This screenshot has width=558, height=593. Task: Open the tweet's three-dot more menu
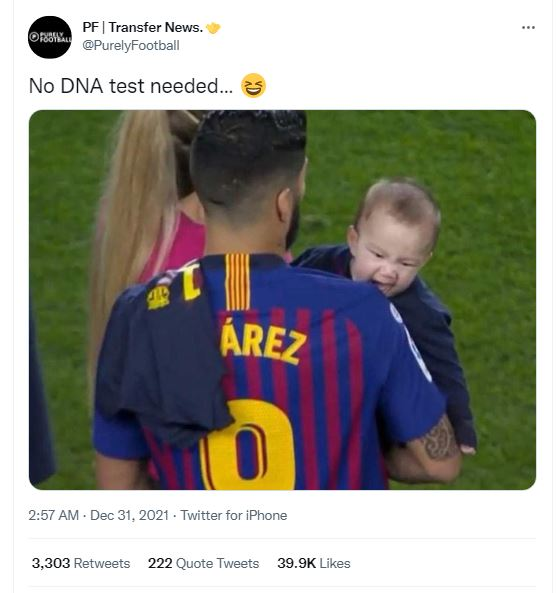tap(528, 28)
